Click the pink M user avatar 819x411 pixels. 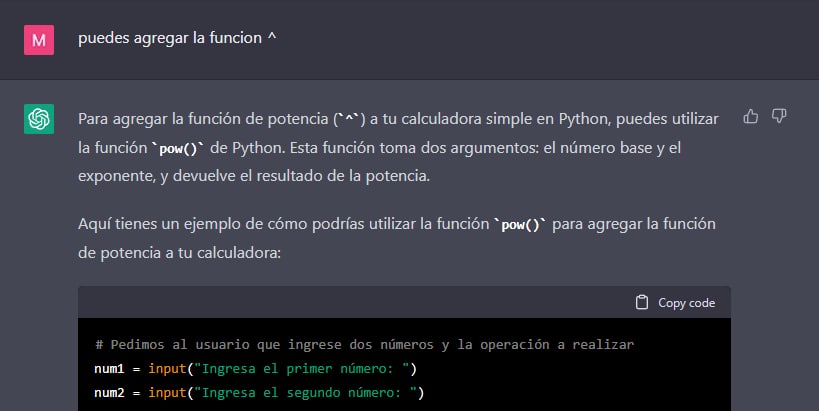pyautogui.click(x=39, y=40)
